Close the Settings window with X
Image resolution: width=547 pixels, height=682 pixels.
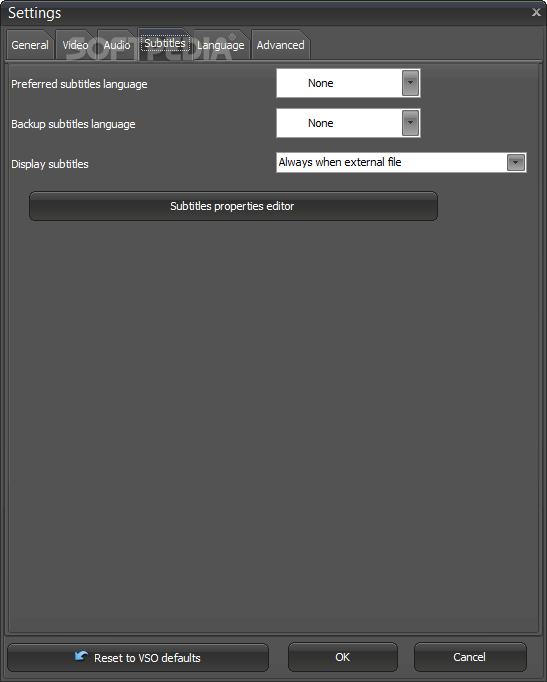(x=536, y=12)
